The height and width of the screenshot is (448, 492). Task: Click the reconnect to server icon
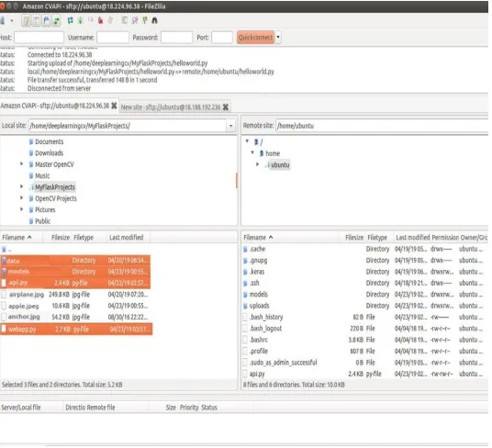click(110, 21)
